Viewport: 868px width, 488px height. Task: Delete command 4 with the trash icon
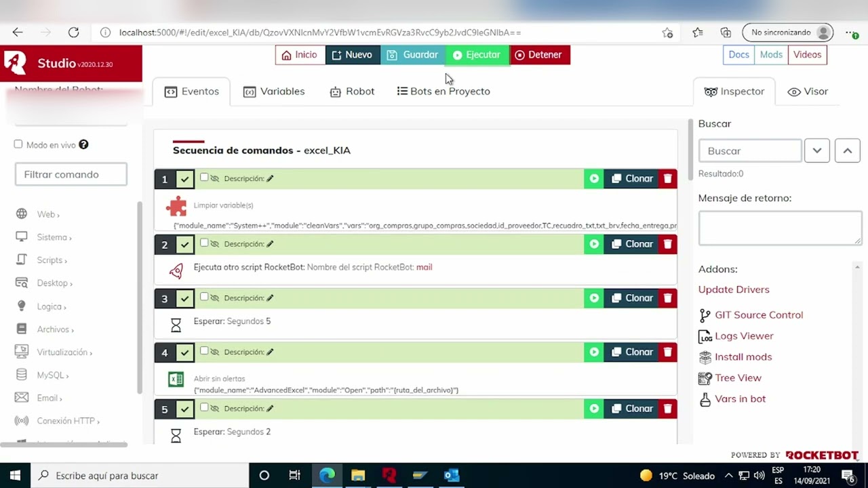[668, 352]
